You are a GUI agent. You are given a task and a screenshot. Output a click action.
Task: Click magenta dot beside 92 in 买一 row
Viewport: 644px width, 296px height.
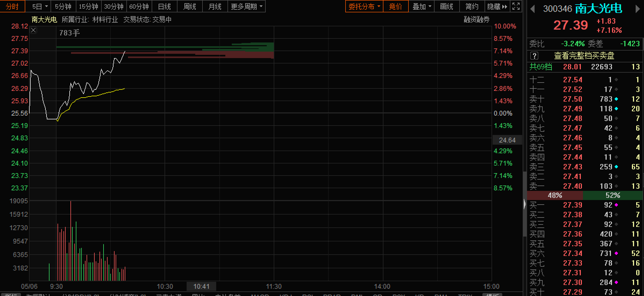coord(616,205)
